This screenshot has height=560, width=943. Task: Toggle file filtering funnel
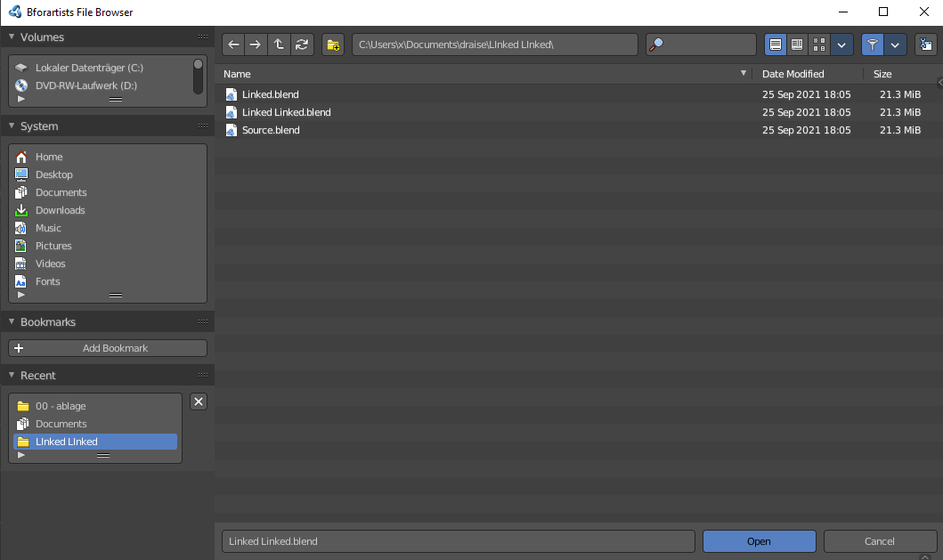coord(872,45)
